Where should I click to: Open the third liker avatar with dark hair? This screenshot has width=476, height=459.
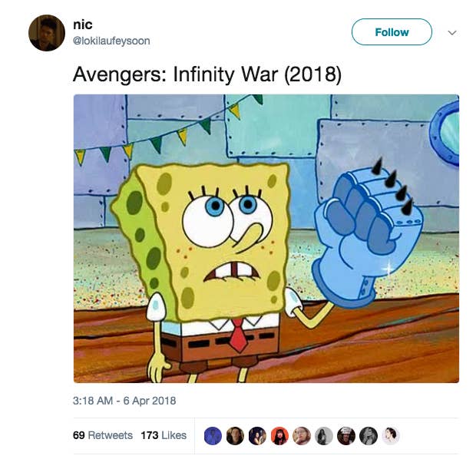(x=257, y=436)
